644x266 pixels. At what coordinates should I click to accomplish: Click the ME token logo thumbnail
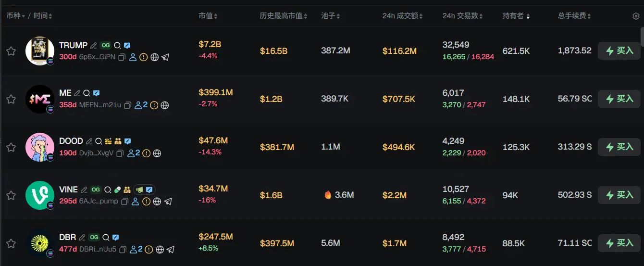click(x=39, y=99)
